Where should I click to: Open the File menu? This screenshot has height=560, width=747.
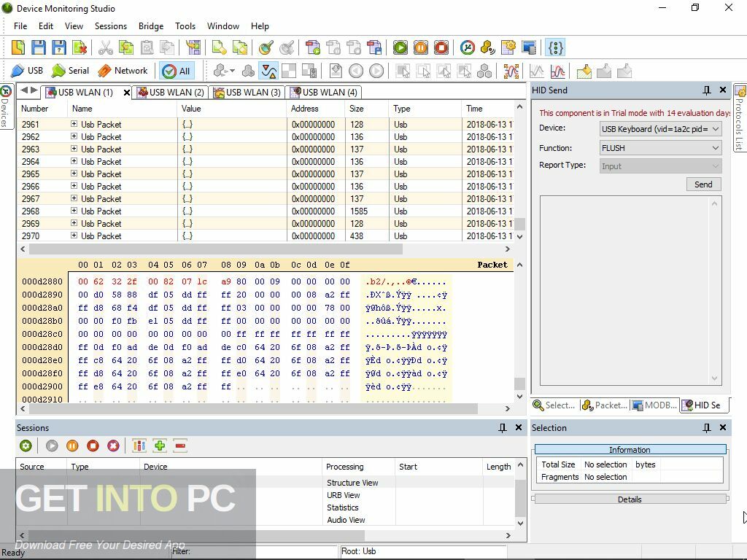20,26
